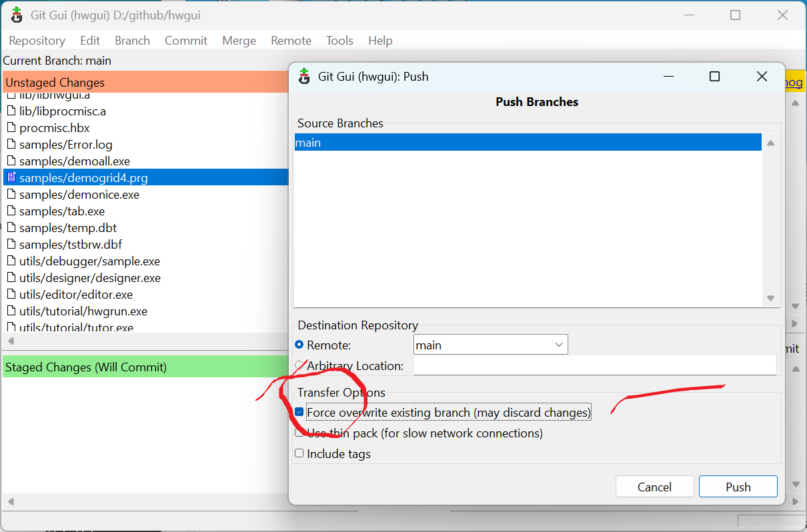The width and height of the screenshot is (807, 532).
Task: Click file icon next to lib/libprocmisc.a
Action: coord(11,111)
